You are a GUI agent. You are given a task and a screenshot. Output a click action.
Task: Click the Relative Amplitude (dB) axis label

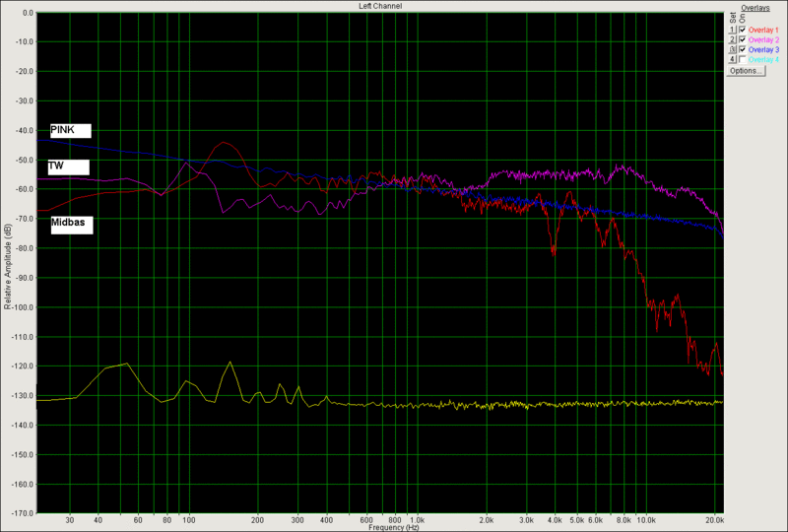(x=9, y=266)
